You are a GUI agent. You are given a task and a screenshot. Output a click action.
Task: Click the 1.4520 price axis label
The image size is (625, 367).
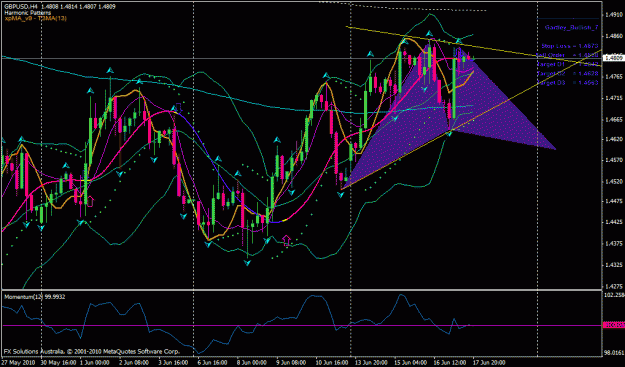(x=613, y=181)
